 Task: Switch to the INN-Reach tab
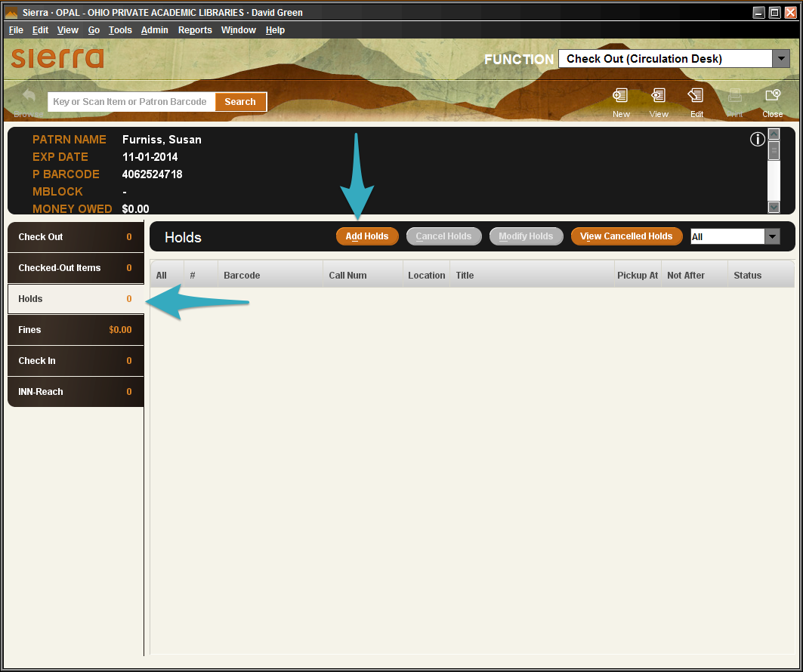[76, 392]
